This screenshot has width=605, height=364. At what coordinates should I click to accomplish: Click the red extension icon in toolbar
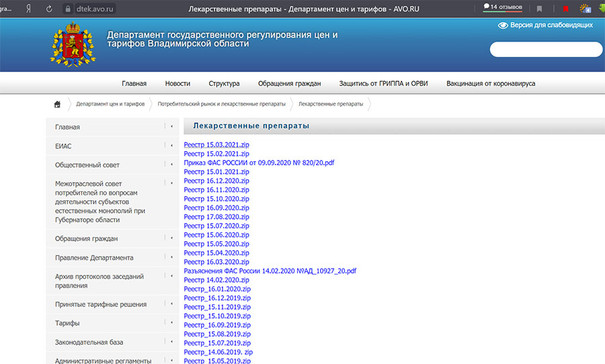pos(566,9)
